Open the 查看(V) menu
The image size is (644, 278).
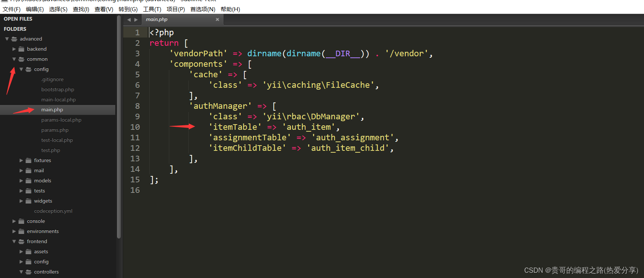pos(104,9)
